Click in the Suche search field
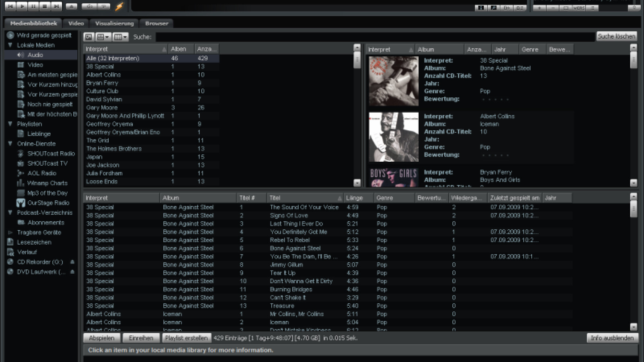Image resolution: width=644 pixels, height=362 pixels. point(374,37)
